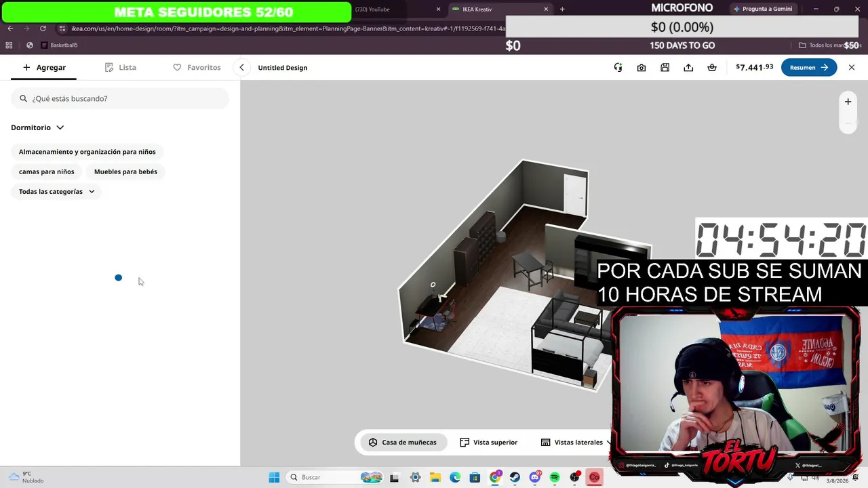Viewport: 868px width, 488px height.
Task: Open the red highlighted app in the taskbar
Action: (x=595, y=477)
